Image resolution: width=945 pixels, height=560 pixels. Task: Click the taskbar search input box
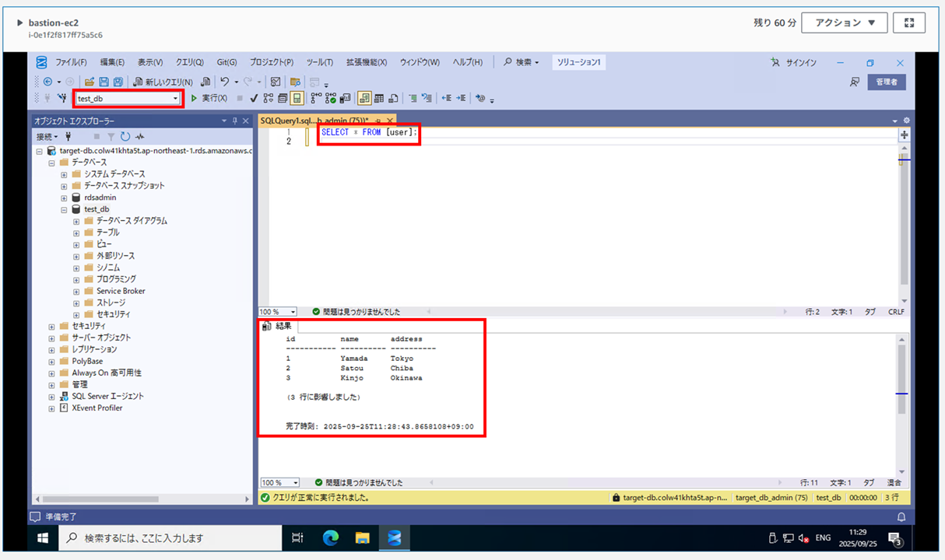tap(170, 538)
